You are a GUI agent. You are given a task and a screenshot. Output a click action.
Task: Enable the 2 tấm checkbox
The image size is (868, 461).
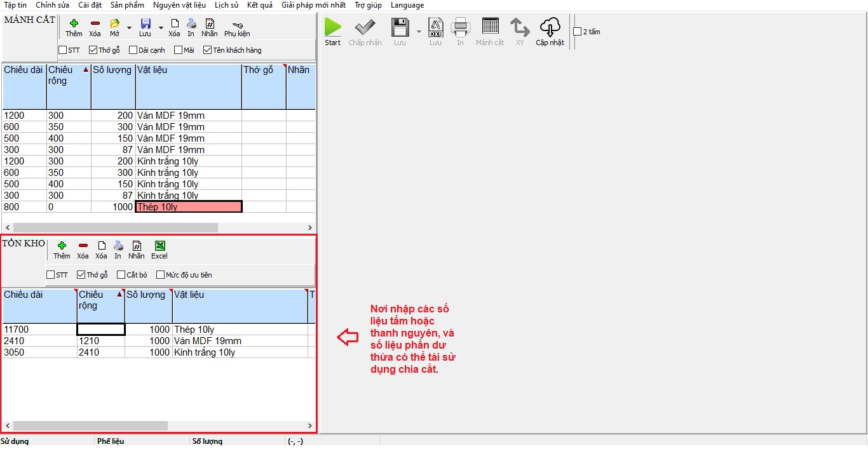(x=577, y=30)
